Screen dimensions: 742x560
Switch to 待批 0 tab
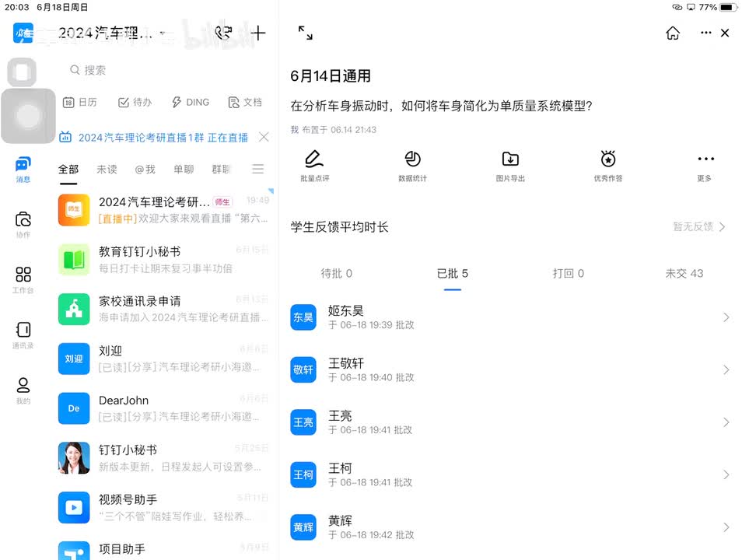pos(337,274)
